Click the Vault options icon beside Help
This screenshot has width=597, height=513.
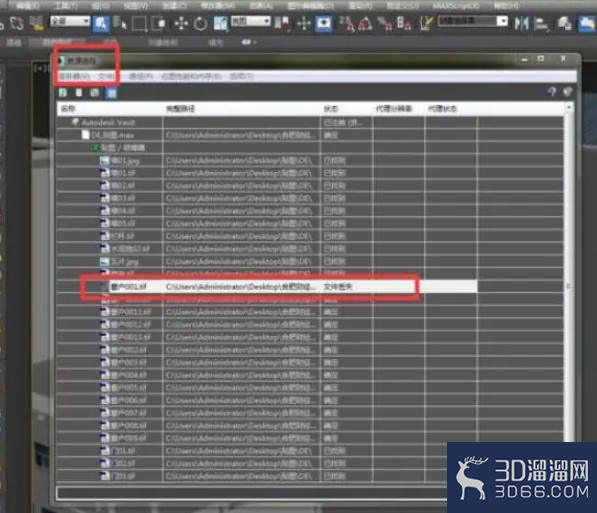[567, 91]
